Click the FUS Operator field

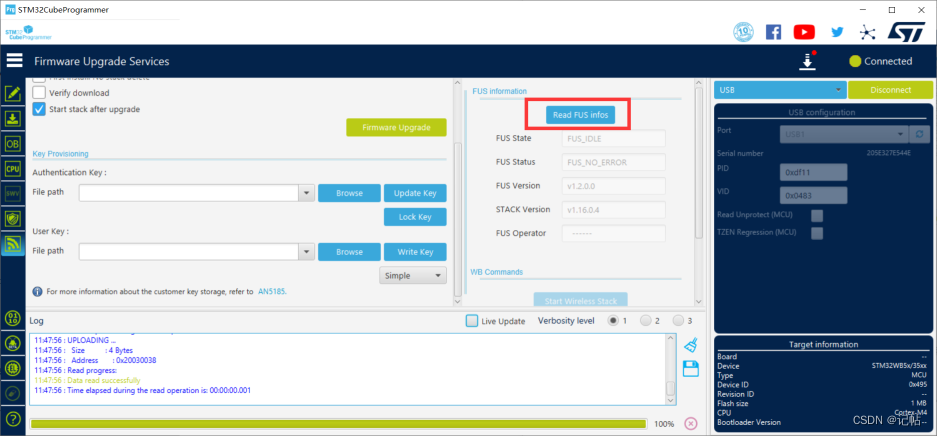(613, 234)
